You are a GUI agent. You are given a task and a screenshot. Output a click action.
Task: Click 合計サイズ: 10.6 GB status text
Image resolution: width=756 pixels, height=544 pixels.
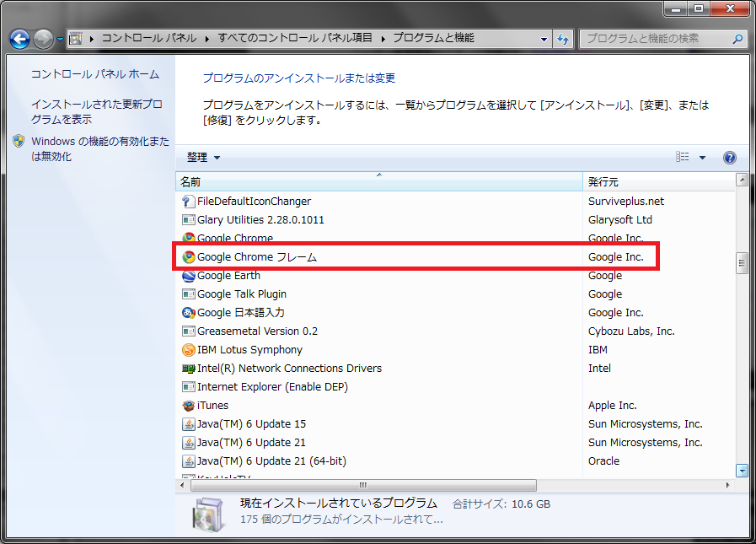(501, 504)
